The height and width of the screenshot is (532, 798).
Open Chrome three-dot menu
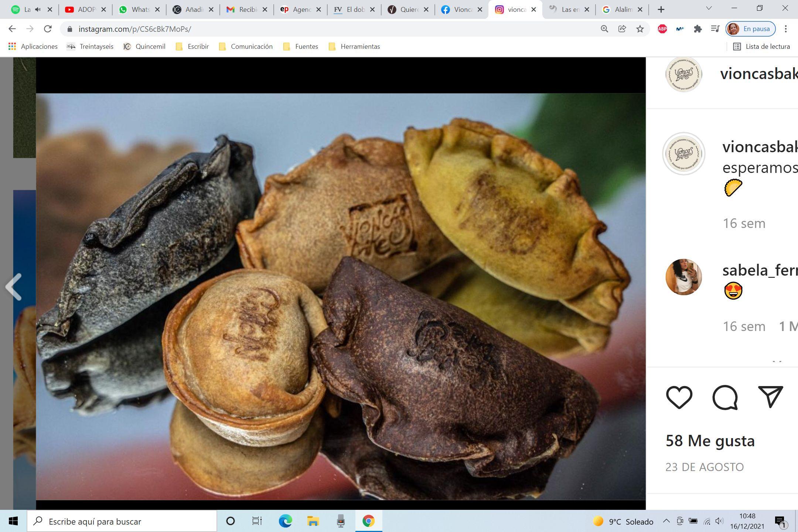point(786,29)
